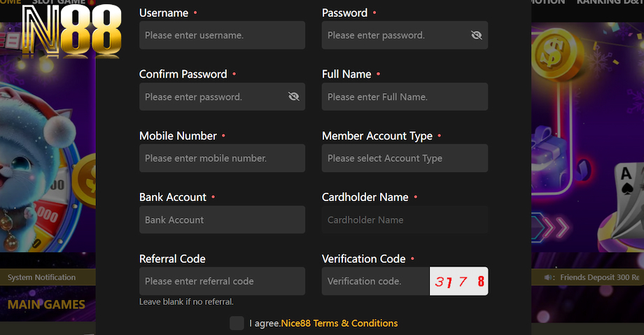Click the Verification code input
The height and width of the screenshot is (335, 644).
[x=375, y=281]
